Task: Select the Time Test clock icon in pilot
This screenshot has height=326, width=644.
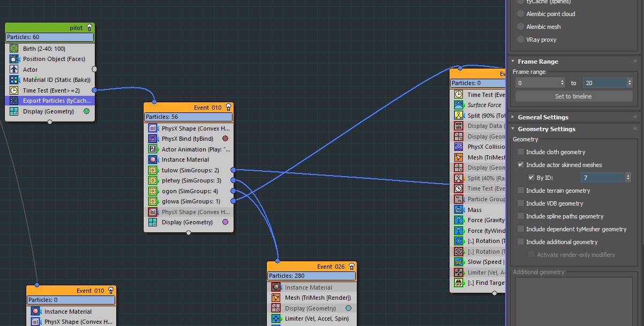Action: (x=14, y=90)
